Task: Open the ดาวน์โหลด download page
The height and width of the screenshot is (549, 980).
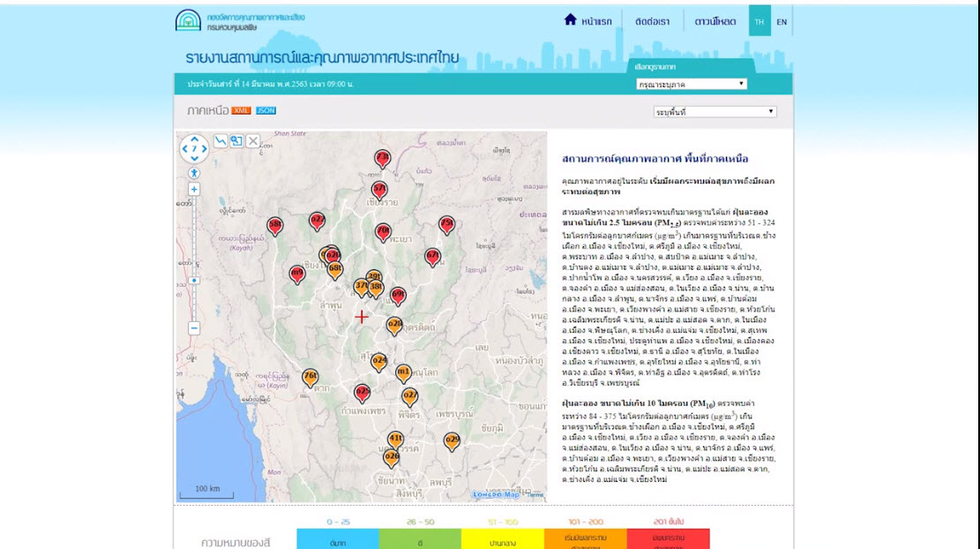Action: (x=715, y=21)
